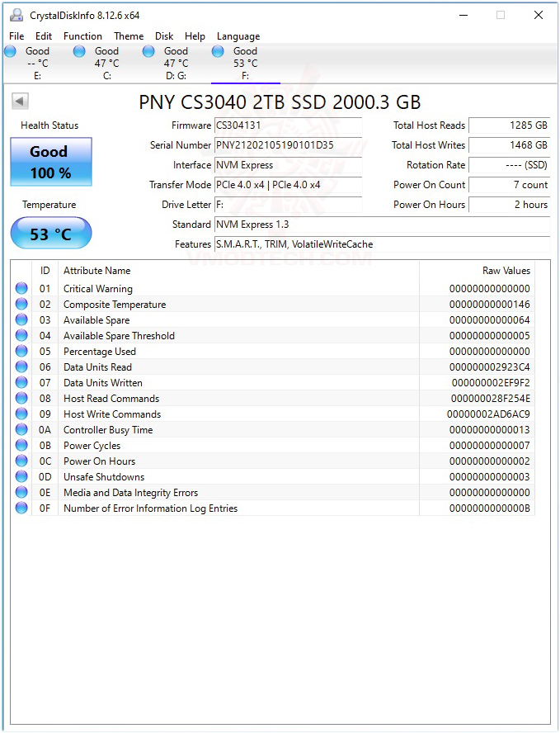
Task: Click the ID column header
Action: click(45, 271)
